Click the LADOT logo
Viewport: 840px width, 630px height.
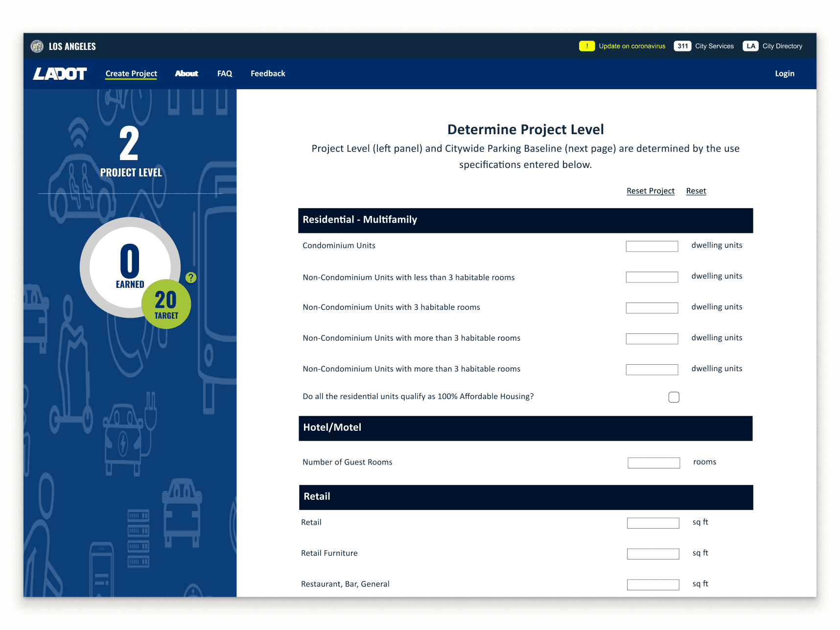(x=60, y=73)
